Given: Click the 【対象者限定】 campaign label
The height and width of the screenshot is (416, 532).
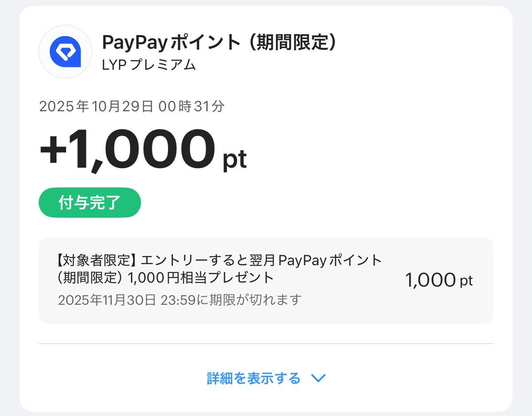Looking at the screenshot, I should (x=96, y=260).
